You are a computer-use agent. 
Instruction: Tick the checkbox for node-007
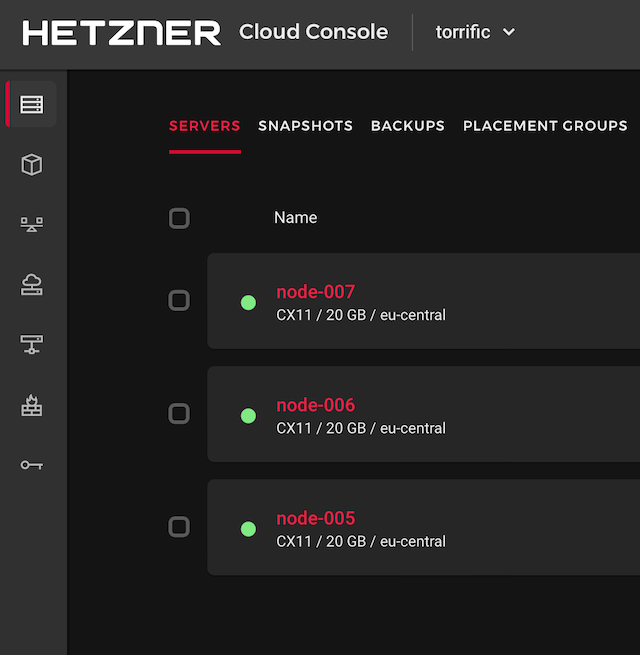(x=179, y=300)
